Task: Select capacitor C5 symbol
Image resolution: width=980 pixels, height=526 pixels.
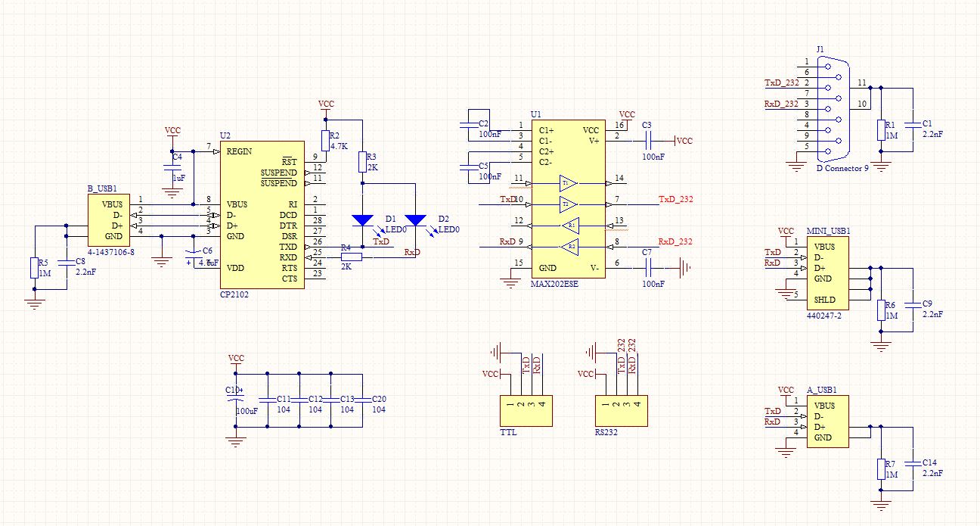Action: (x=470, y=166)
